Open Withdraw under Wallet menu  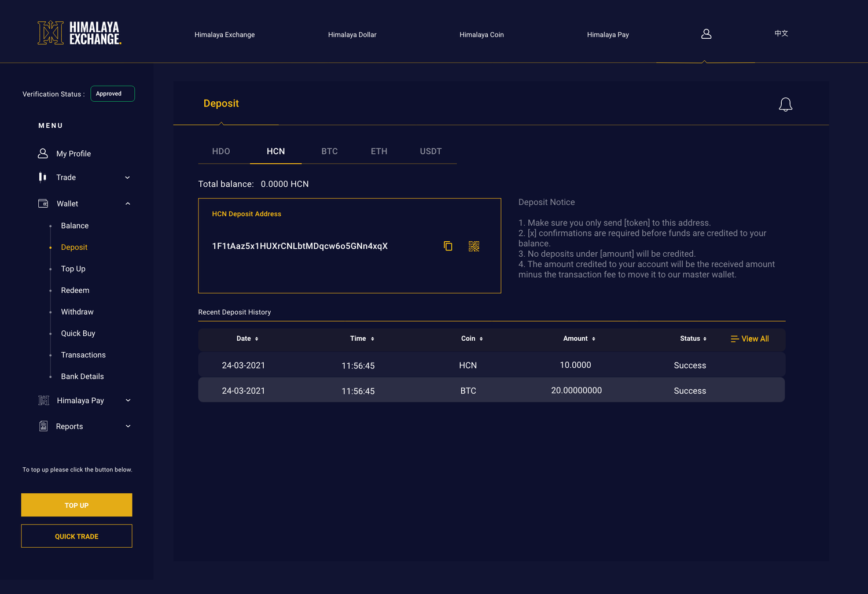(77, 312)
